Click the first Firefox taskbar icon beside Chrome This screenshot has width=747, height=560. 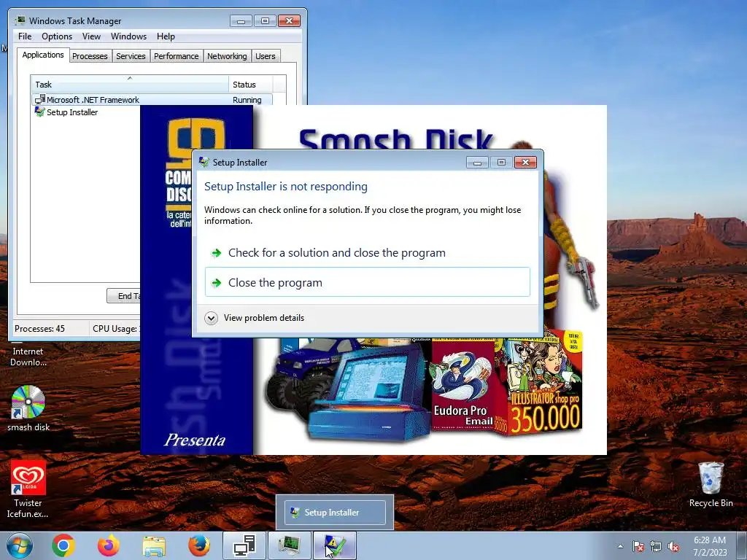[x=109, y=545]
